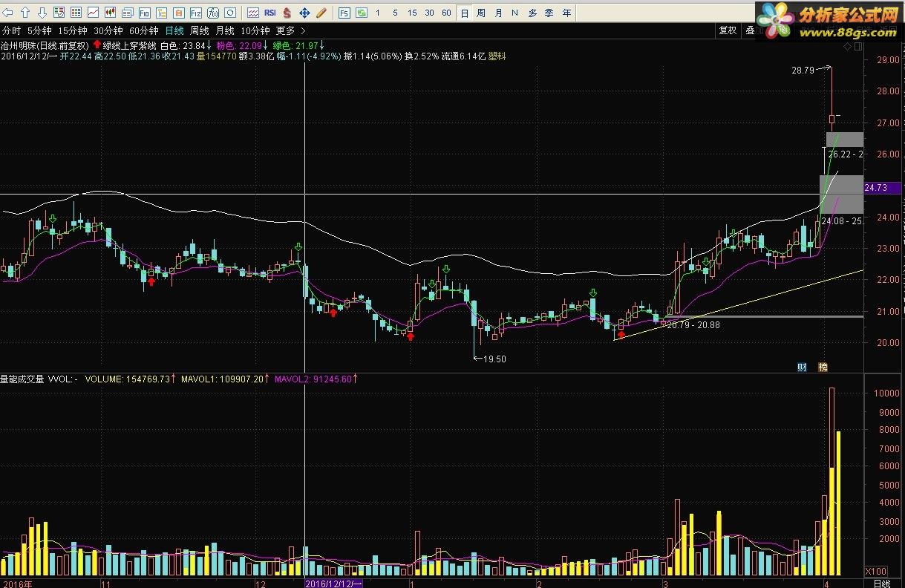Switch to the 周线 weekly tab
Screen dimensions: 905x588
pyautogui.click(x=200, y=30)
